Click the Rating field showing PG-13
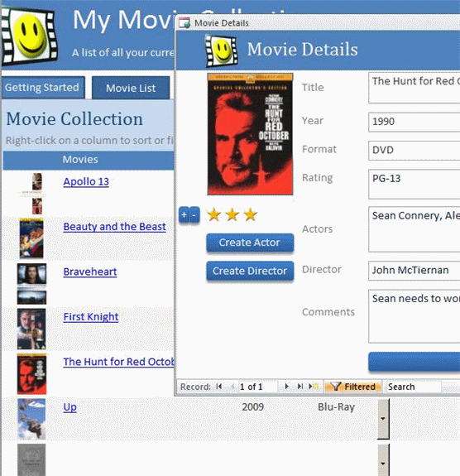The image size is (460, 476). (x=414, y=185)
